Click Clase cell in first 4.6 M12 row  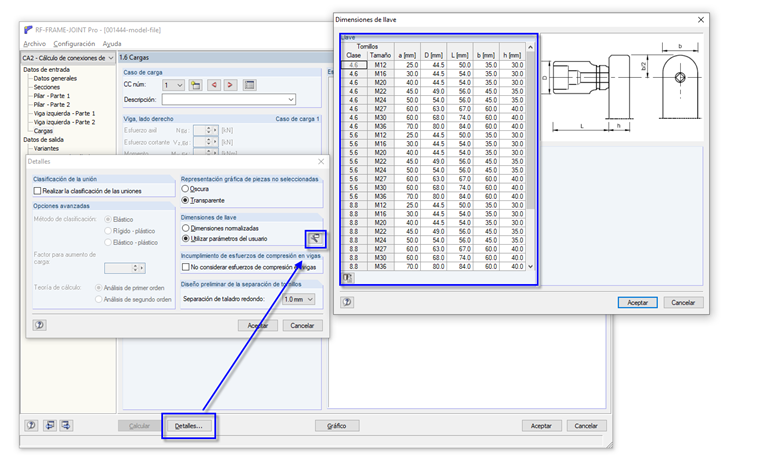click(354, 65)
